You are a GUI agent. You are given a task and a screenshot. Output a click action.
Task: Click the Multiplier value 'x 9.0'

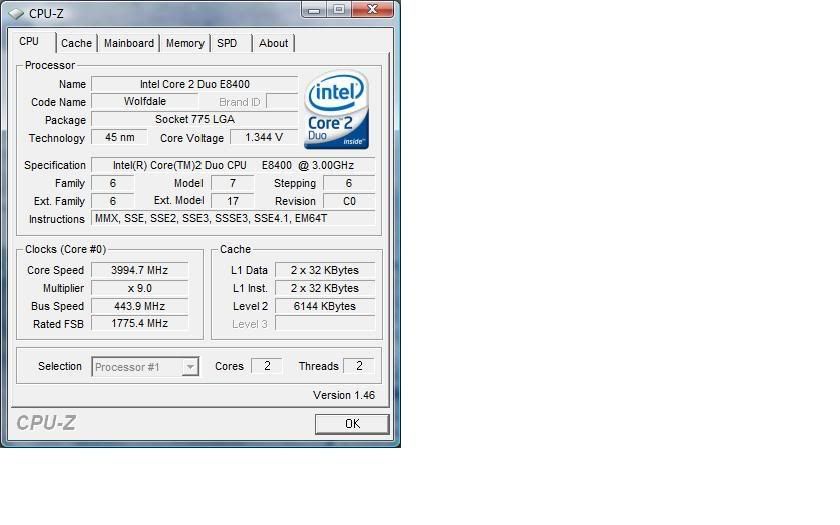(139, 288)
